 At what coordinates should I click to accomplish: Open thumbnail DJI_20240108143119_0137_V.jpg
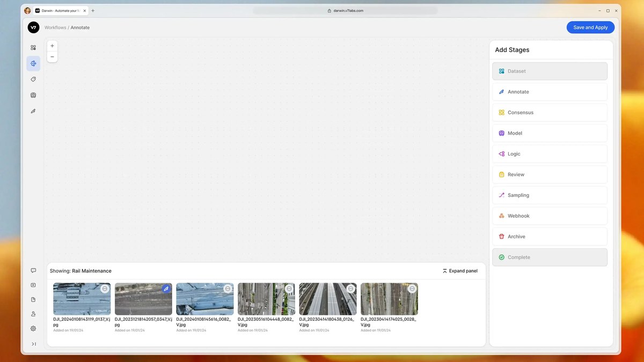(82, 299)
